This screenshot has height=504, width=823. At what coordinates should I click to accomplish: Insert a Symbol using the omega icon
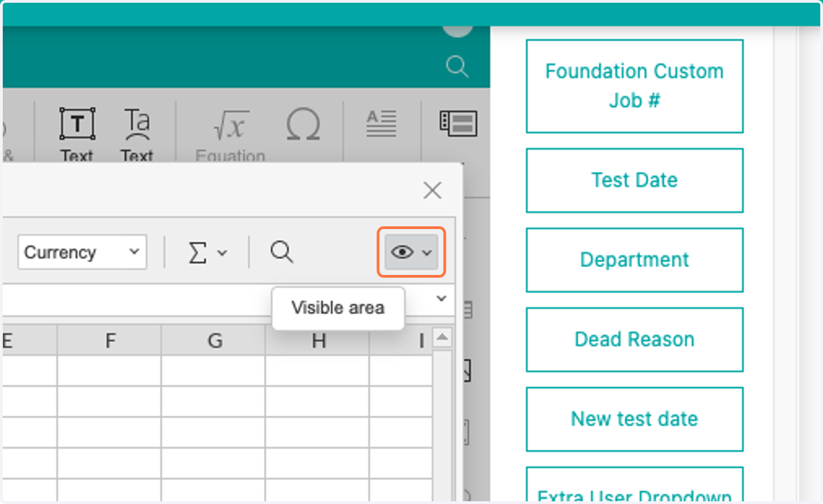(303, 125)
